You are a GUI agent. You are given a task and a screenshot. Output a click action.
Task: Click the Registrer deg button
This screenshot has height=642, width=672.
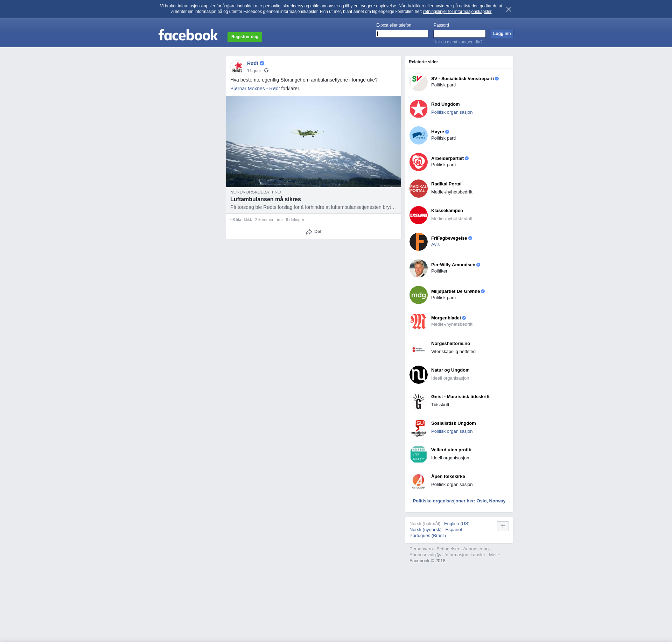pos(245,37)
